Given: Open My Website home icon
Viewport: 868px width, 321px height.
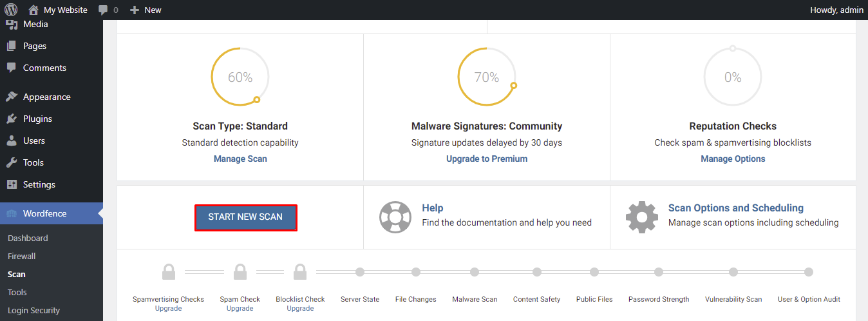Looking at the screenshot, I should (33, 10).
